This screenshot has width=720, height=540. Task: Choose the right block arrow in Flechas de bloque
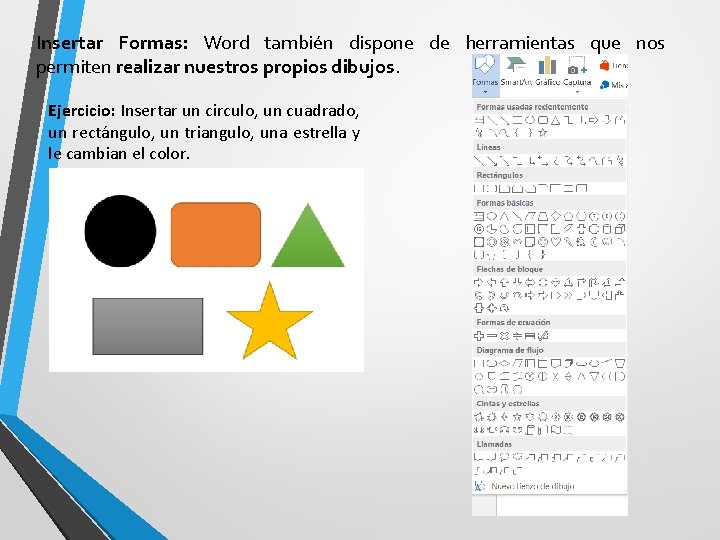coord(478,282)
